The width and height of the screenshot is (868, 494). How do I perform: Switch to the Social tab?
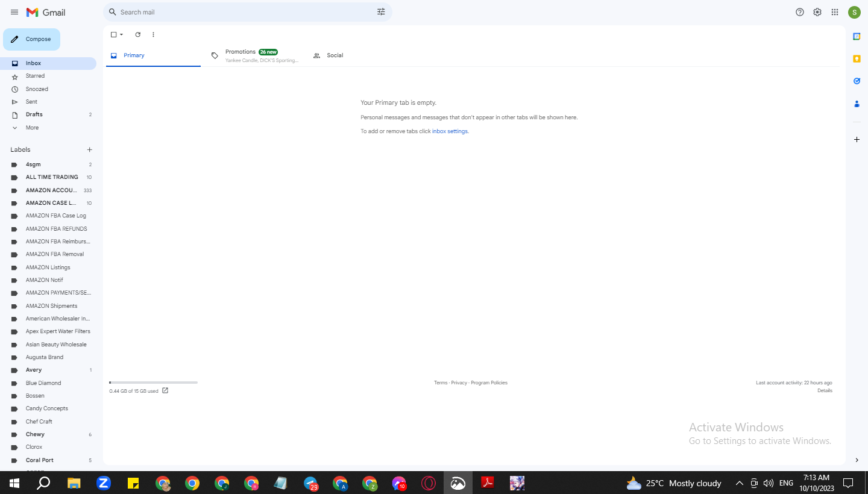click(x=355, y=55)
